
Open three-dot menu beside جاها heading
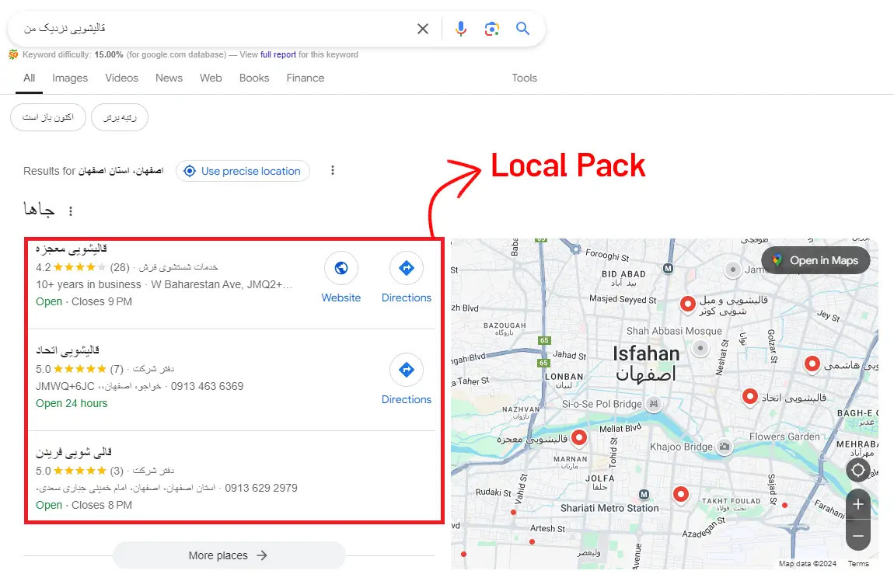(x=71, y=211)
